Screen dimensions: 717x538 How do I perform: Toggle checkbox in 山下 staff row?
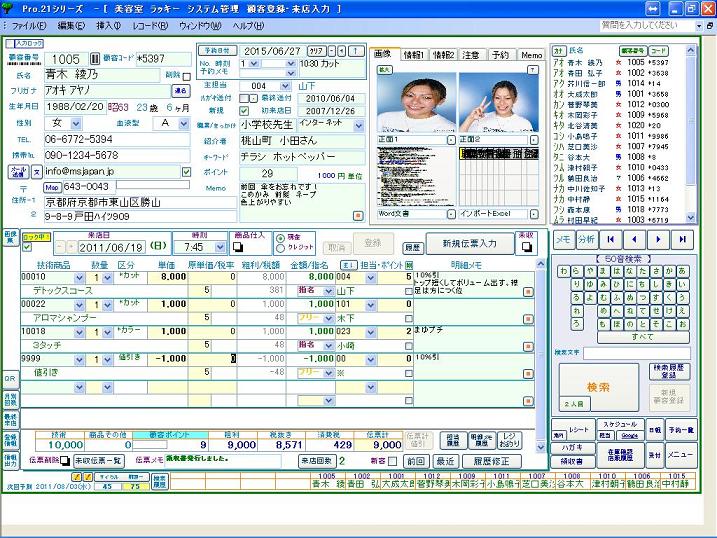[x=408, y=291]
